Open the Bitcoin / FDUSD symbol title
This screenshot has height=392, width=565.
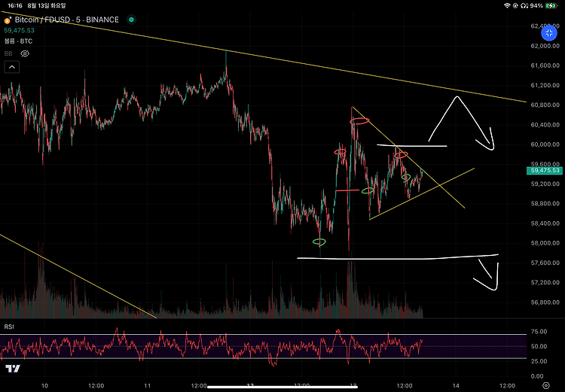click(x=66, y=20)
